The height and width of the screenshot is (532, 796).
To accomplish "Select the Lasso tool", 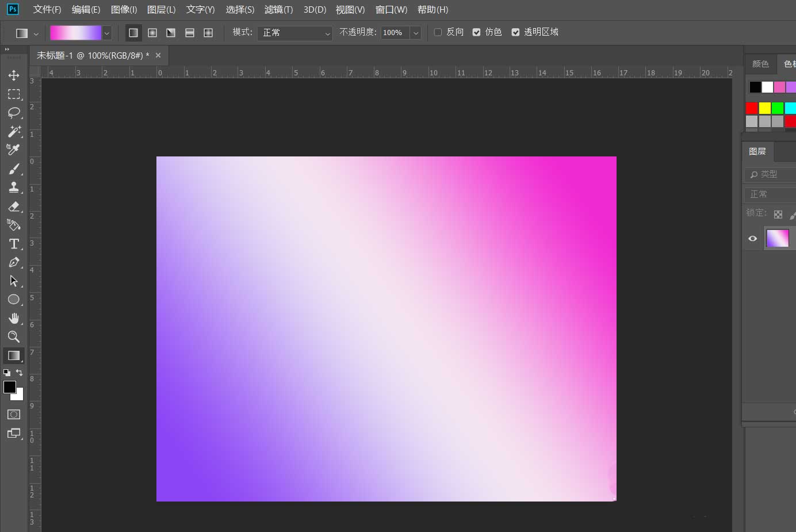I will click(x=14, y=113).
